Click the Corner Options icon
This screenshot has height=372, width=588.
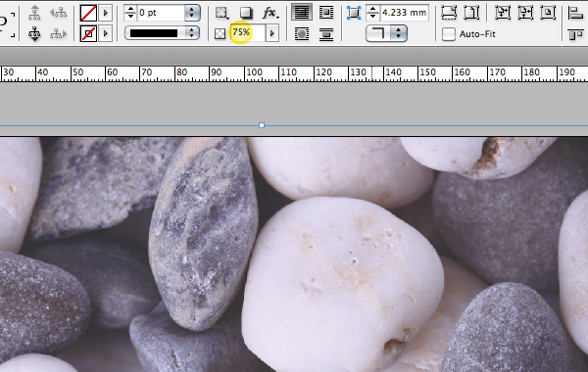pos(354,13)
